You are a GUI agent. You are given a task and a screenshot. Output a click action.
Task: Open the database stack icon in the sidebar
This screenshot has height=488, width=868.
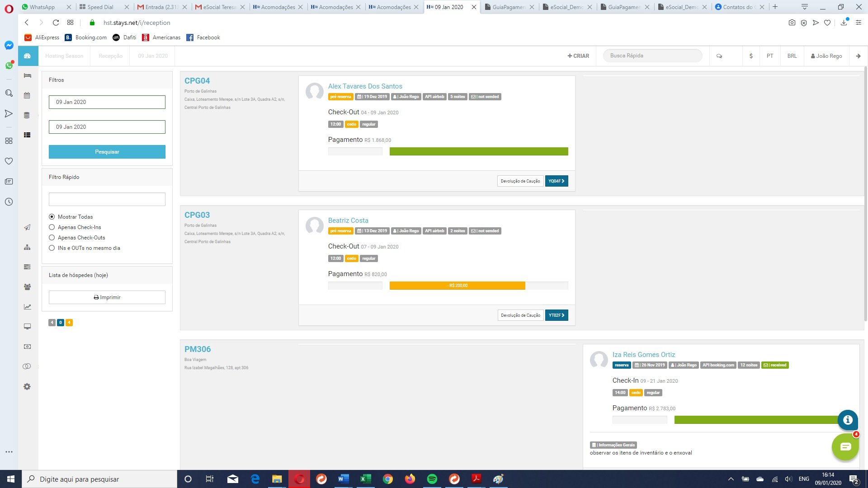pyautogui.click(x=27, y=115)
